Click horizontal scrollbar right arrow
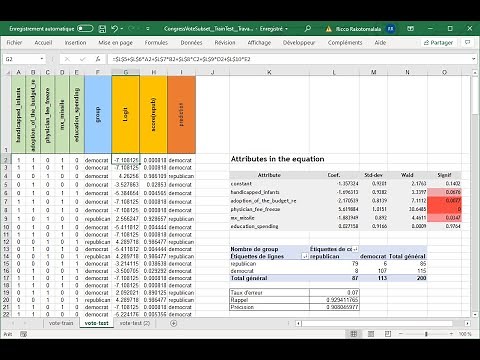This screenshot has width=480, height=360. pos(467,323)
